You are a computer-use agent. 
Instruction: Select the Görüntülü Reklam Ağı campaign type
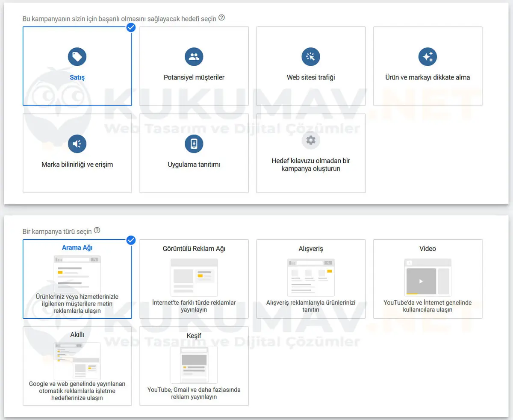[x=194, y=279]
